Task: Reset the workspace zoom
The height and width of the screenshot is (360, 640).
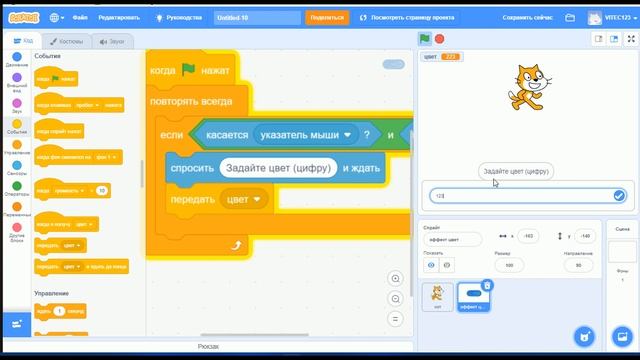Action: pos(395,319)
